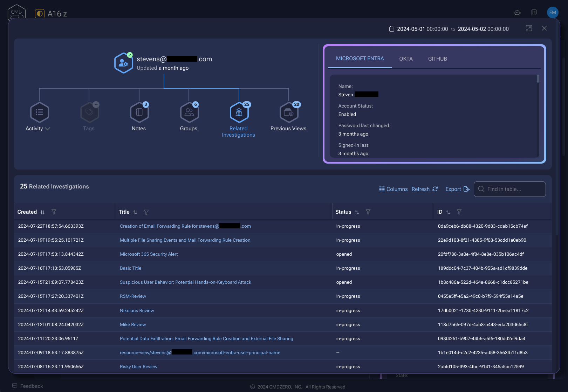Click the calendar icon beside date range

[392, 29]
